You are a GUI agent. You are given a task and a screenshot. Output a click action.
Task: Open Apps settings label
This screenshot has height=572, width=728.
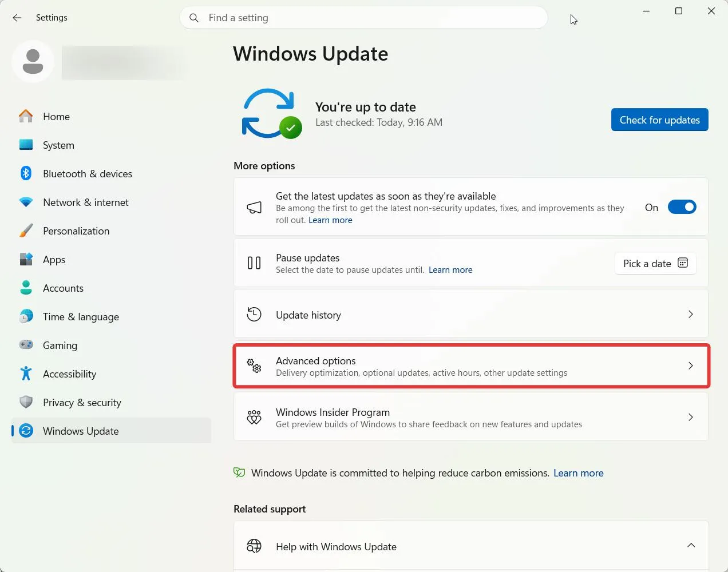pos(54,260)
